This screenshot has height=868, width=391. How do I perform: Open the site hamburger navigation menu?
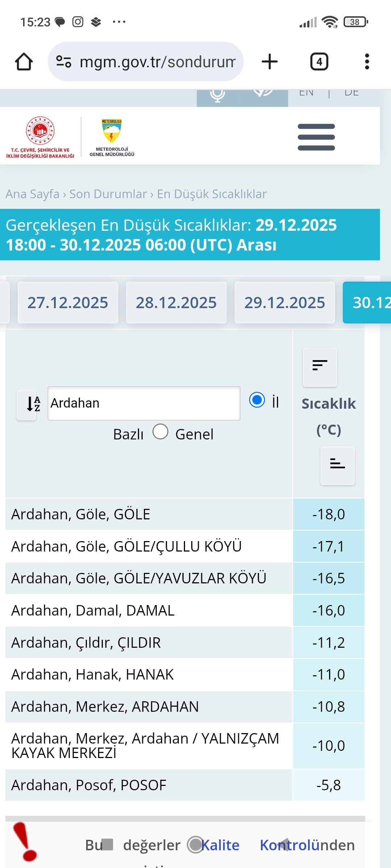pyautogui.click(x=316, y=137)
